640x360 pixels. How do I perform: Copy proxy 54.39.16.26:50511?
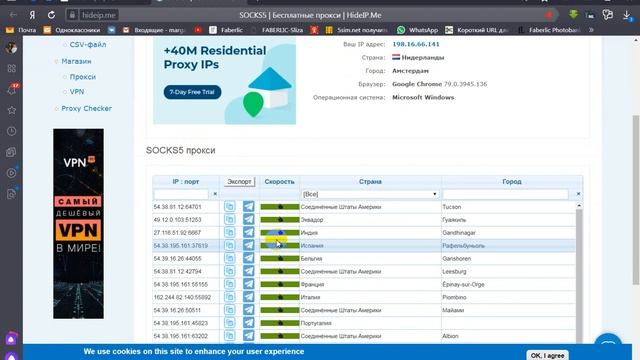[x=230, y=310]
